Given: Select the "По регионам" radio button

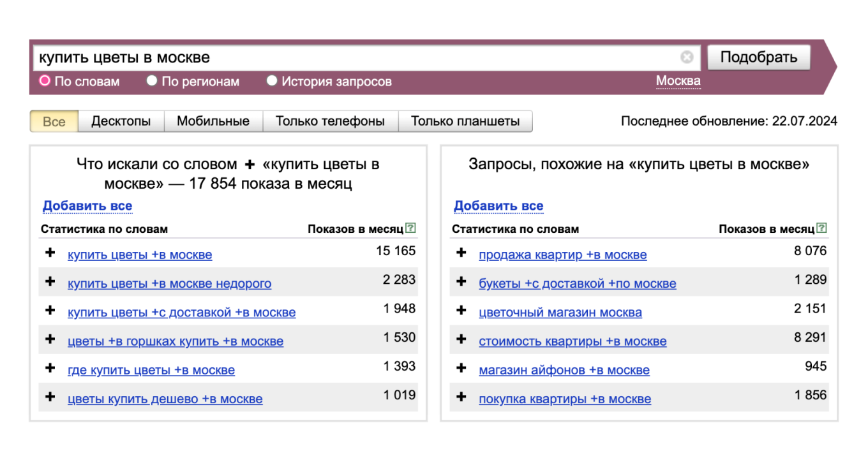Looking at the screenshot, I should click(152, 81).
